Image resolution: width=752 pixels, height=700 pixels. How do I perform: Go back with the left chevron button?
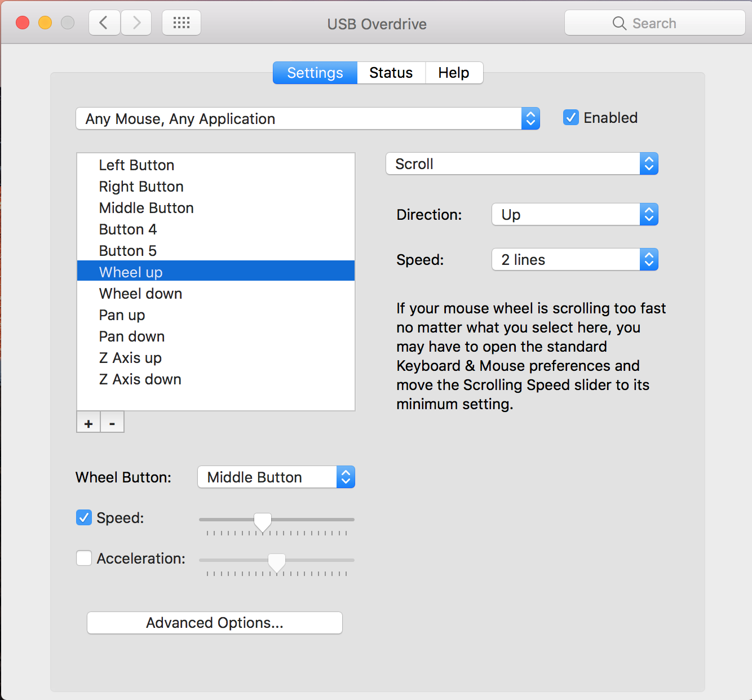[x=104, y=23]
